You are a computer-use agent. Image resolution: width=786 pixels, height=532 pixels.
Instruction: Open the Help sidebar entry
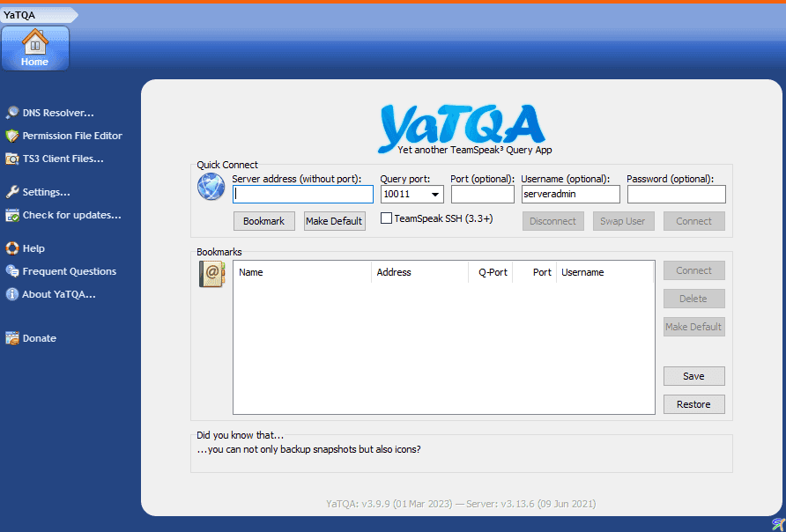tap(33, 248)
